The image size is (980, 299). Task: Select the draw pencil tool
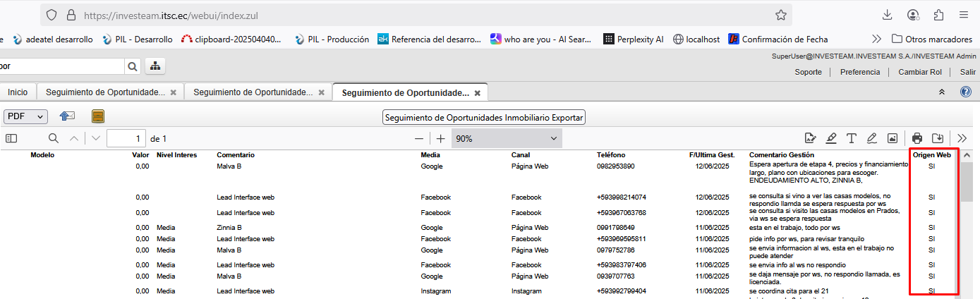[x=872, y=138]
